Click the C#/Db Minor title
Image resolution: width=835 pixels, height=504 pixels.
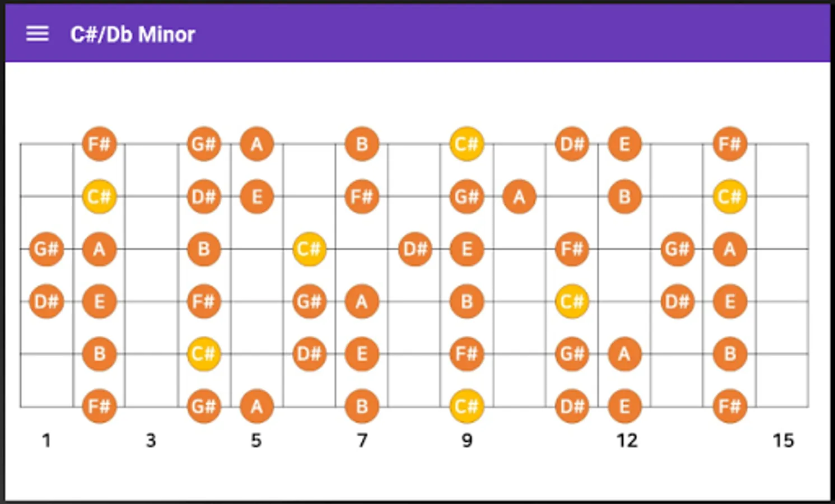(133, 35)
